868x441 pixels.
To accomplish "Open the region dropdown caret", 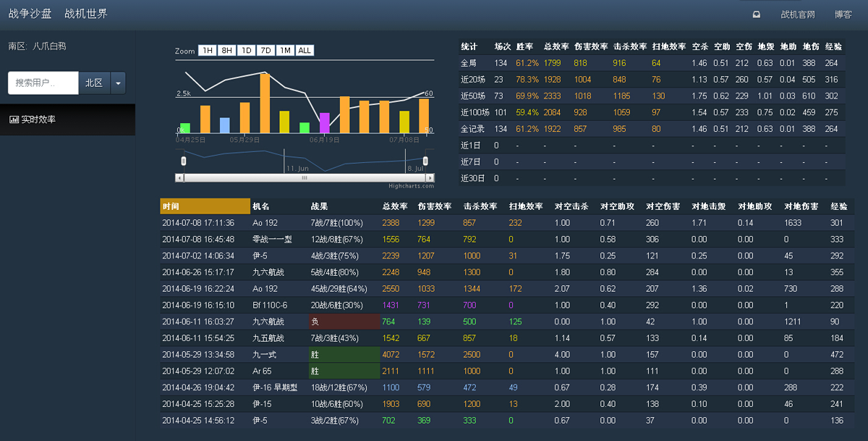I will coord(118,83).
